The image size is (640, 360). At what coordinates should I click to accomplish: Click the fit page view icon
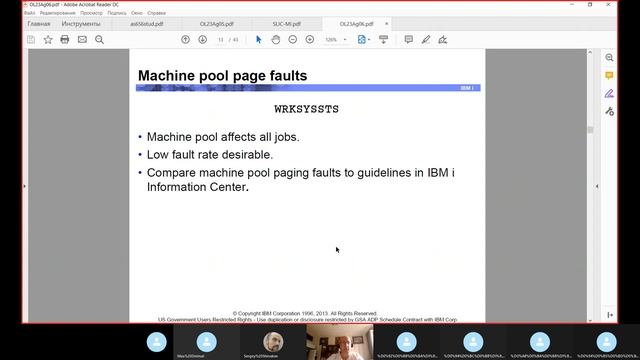click(361, 40)
